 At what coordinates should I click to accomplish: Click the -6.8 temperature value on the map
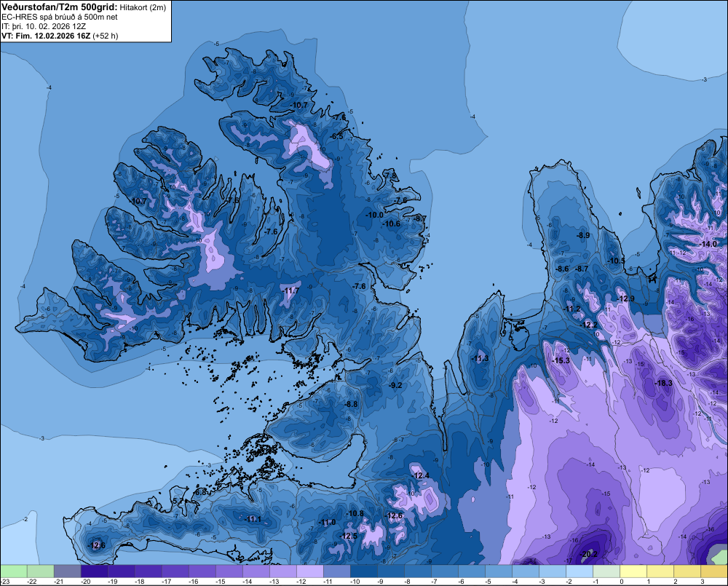click(x=201, y=492)
